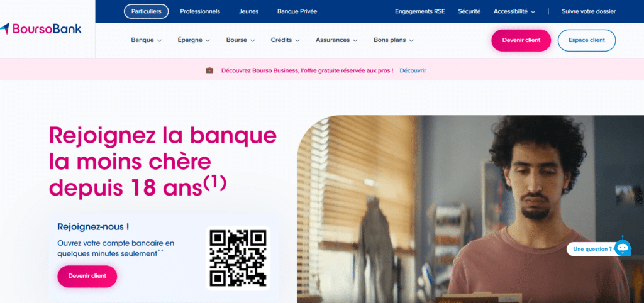Click the briefcase icon in pink banner
Screen dimensions: 644x303
(209, 70)
